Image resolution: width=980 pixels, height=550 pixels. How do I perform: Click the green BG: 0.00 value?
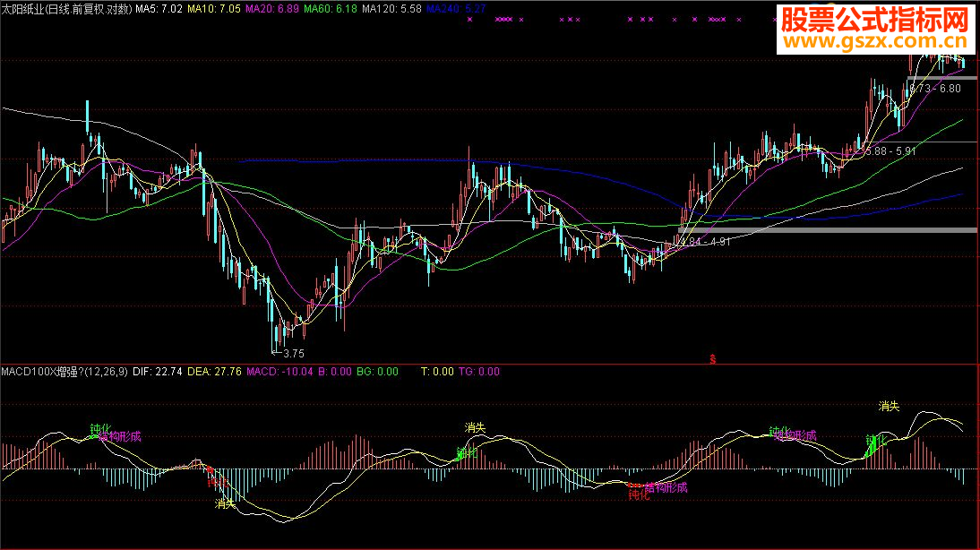coord(377,372)
